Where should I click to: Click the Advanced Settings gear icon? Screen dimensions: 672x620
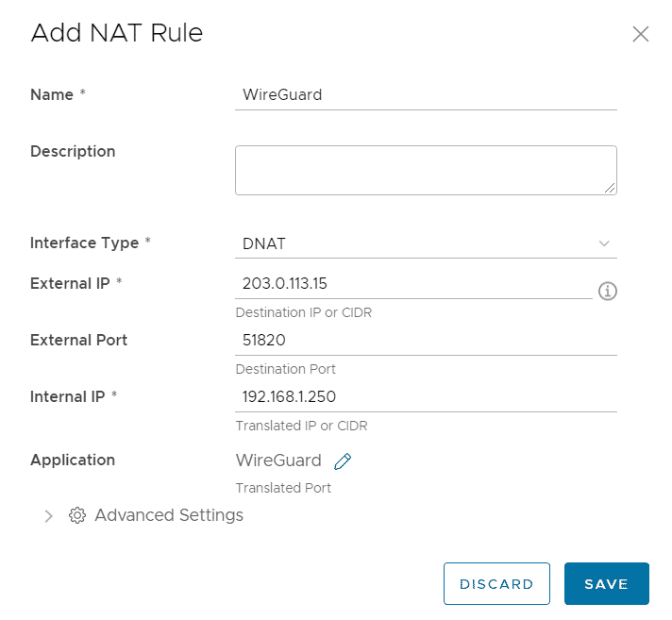(x=77, y=515)
